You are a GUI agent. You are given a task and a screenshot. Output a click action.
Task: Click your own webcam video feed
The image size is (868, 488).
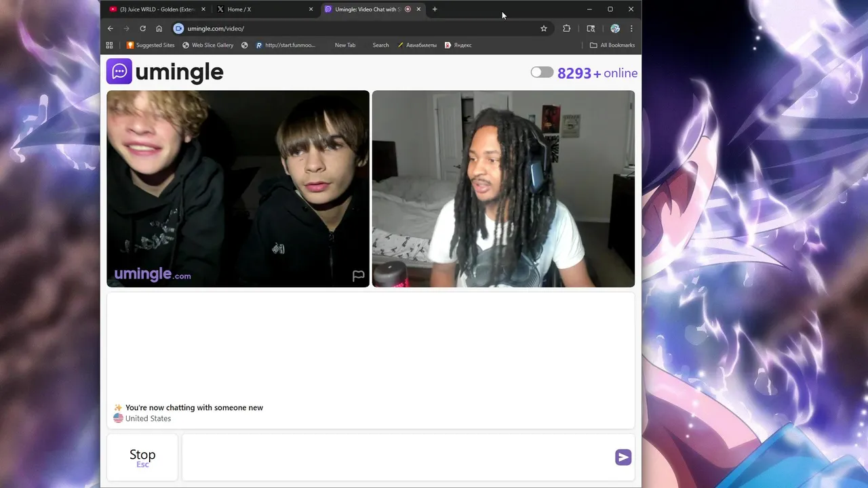point(503,188)
